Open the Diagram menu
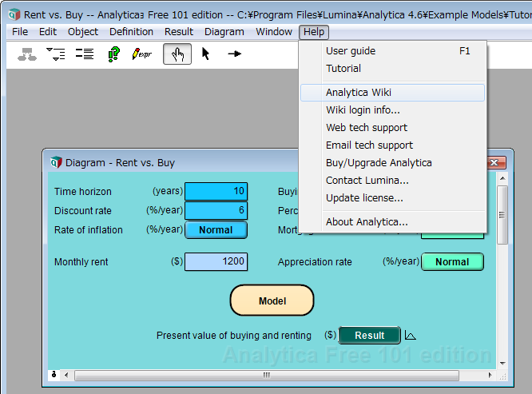This screenshot has height=394, width=532. (224, 32)
